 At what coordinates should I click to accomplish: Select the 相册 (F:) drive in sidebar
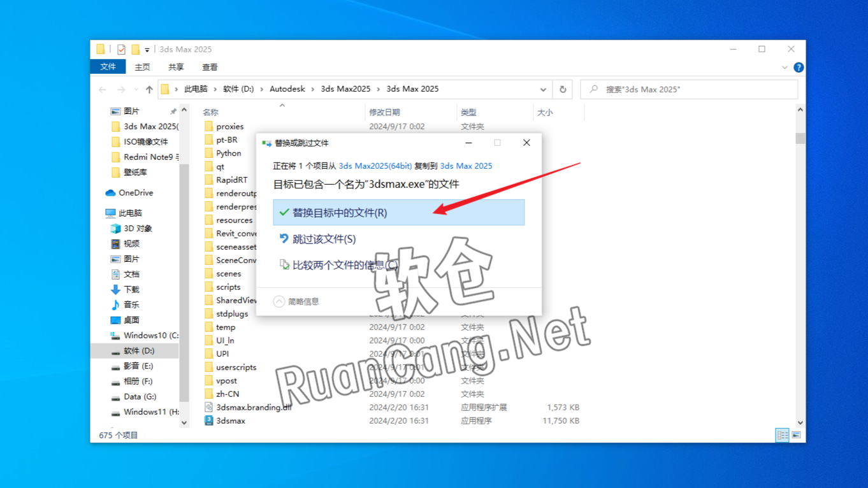(132, 381)
